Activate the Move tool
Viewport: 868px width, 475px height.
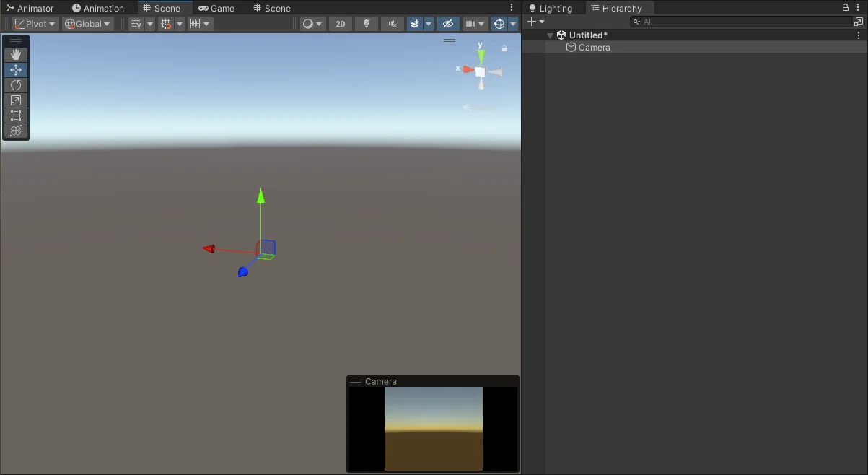(16, 70)
